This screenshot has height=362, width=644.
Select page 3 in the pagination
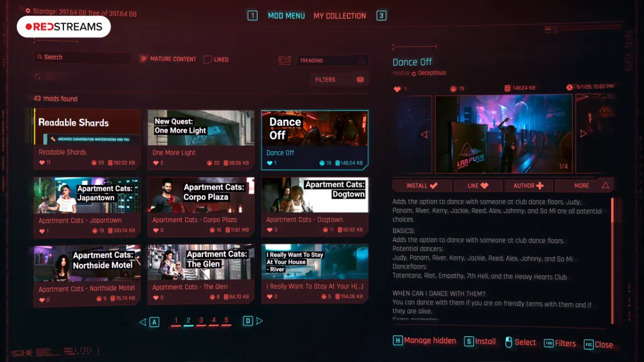(x=201, y=321)
